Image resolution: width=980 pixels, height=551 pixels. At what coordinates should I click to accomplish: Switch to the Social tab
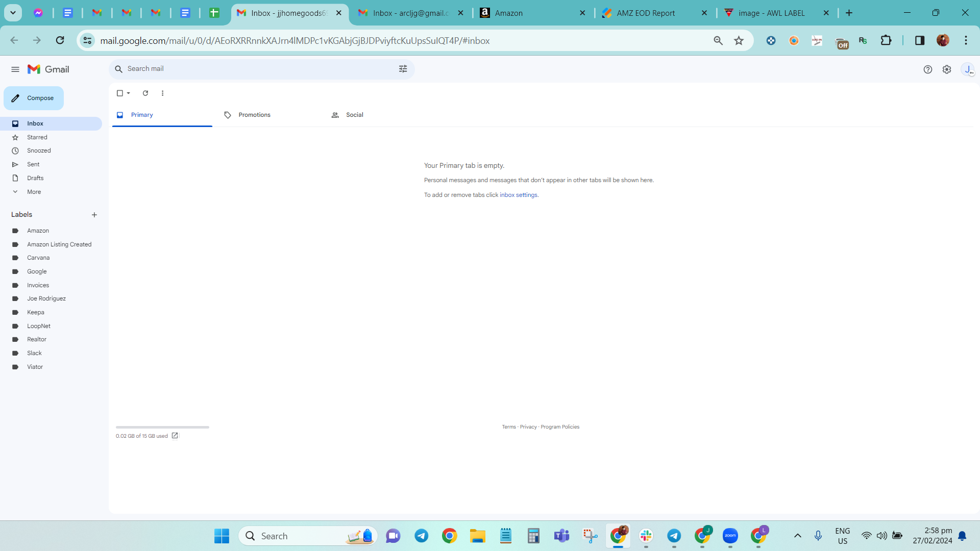(376, 115)
